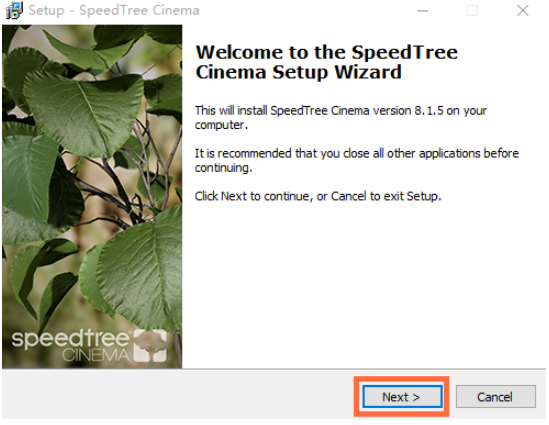The width and height of the screenshot is (549, 425).
Task: Click the Next > button
Action: (x=402, y=397)
